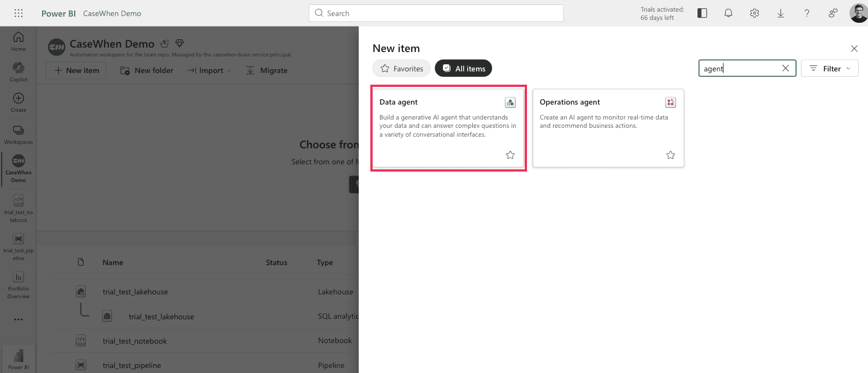Open settings gear in header
This screenshot has width=868, height=373.
(755, 13)
